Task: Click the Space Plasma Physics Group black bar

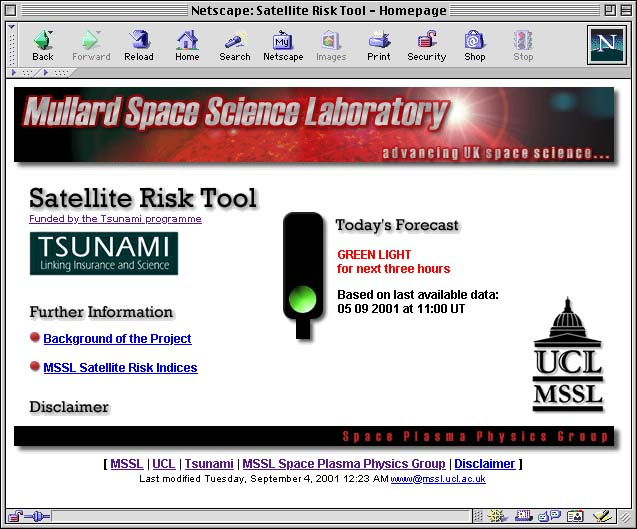Action: tap(314, 436)
